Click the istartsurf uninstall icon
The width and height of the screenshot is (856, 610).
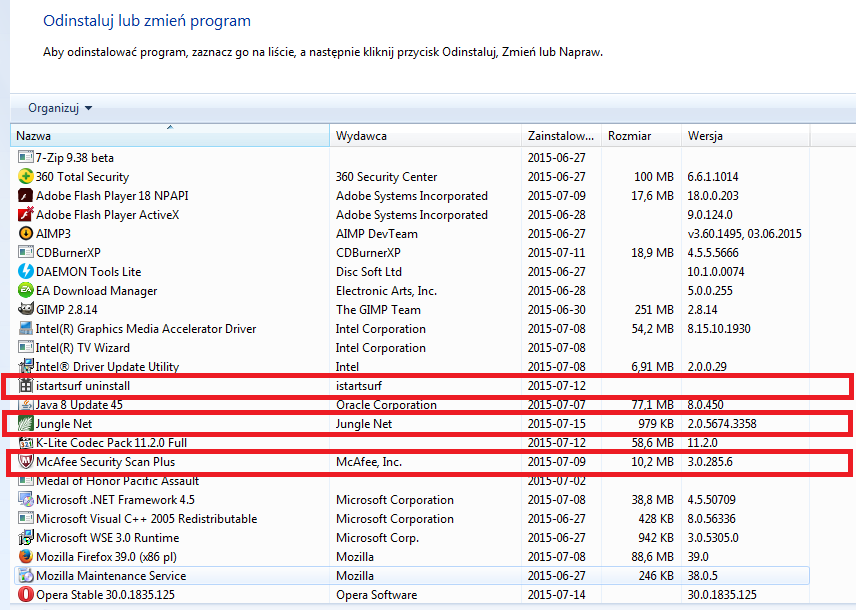click(x=25, y=386)
